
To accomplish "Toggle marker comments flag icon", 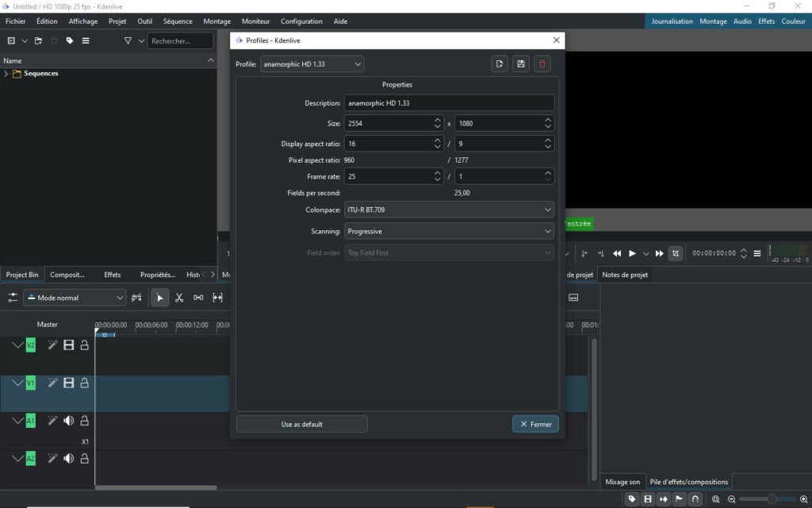I will [680, 499].
